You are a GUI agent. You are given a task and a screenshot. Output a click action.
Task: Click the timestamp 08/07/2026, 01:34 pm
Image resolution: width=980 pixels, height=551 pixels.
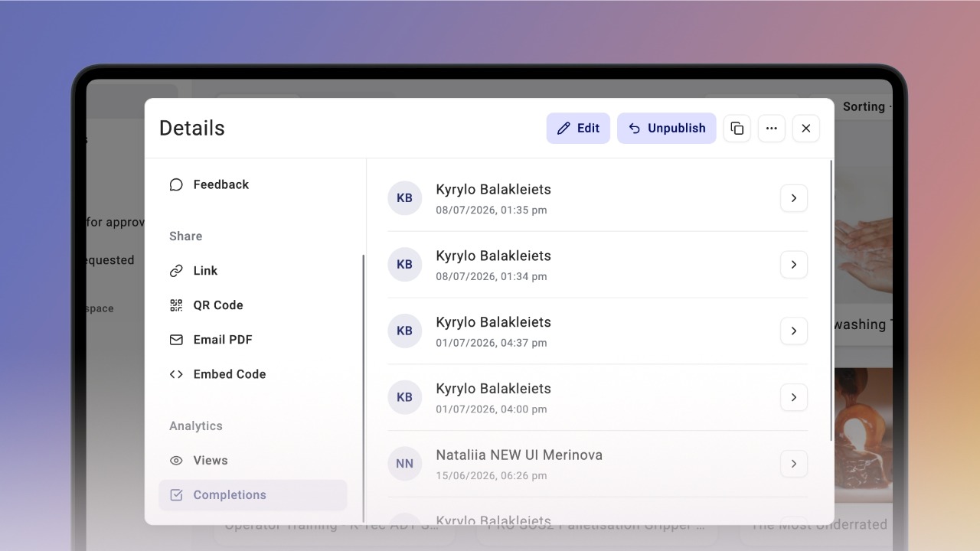point(492,276)
